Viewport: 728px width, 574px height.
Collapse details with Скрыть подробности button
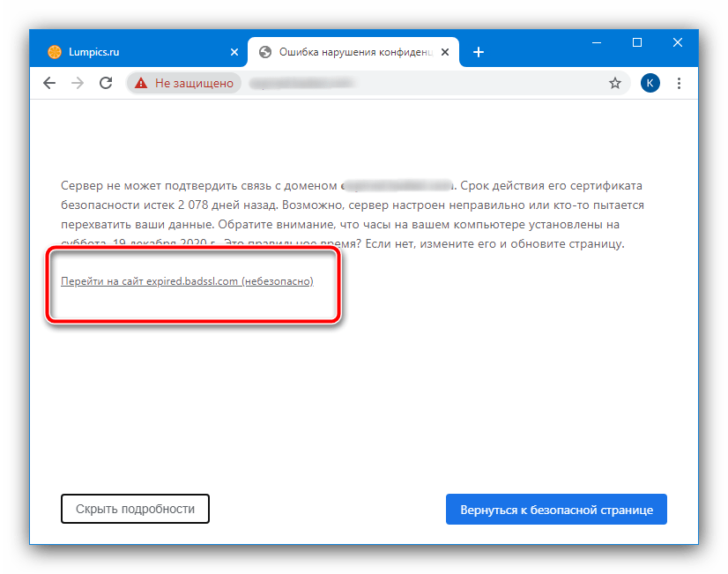coord(135,509)
